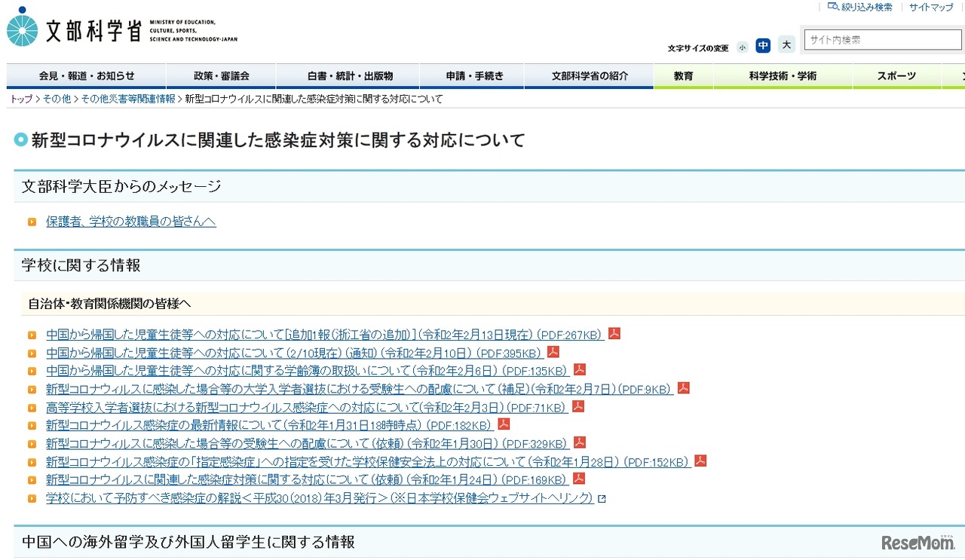This screenshot has height=560, width=965.
Task: Open PDF icon for the 大学入学者選抜 補足 notice
Action: (683, 388)
